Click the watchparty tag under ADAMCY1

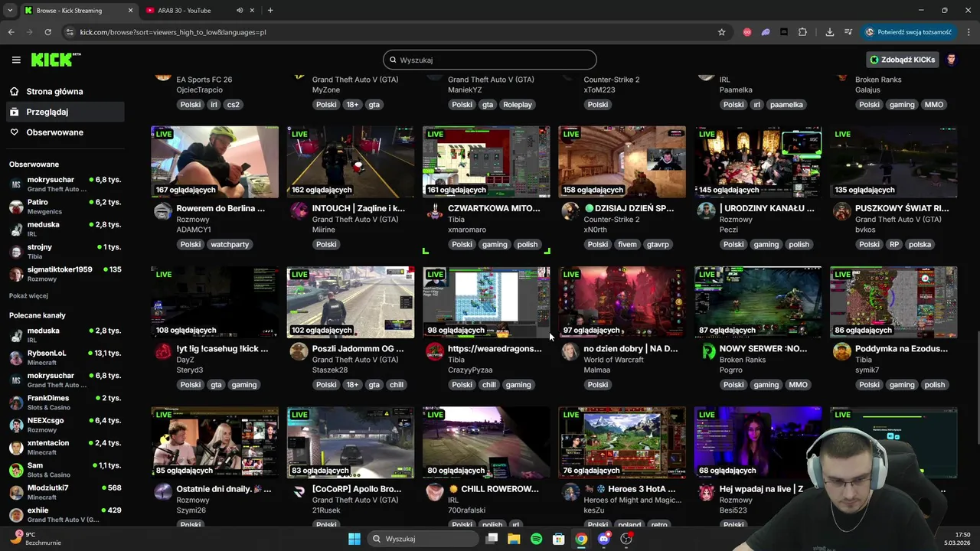pos(230,245)
